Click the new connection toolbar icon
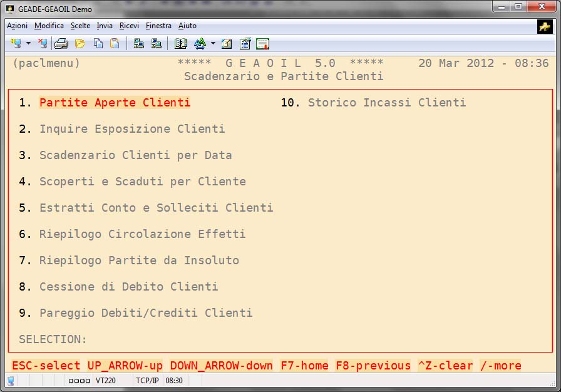This screenshot has width=561, height=392. click(x=16, y=44)
